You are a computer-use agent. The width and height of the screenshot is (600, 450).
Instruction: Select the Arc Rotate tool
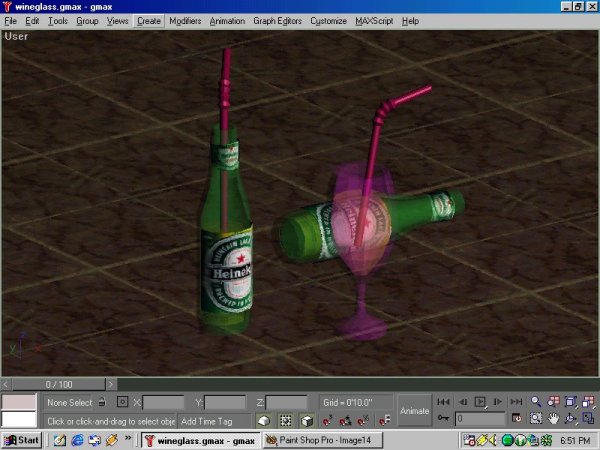pyautogui.click(x=571, y=419)
